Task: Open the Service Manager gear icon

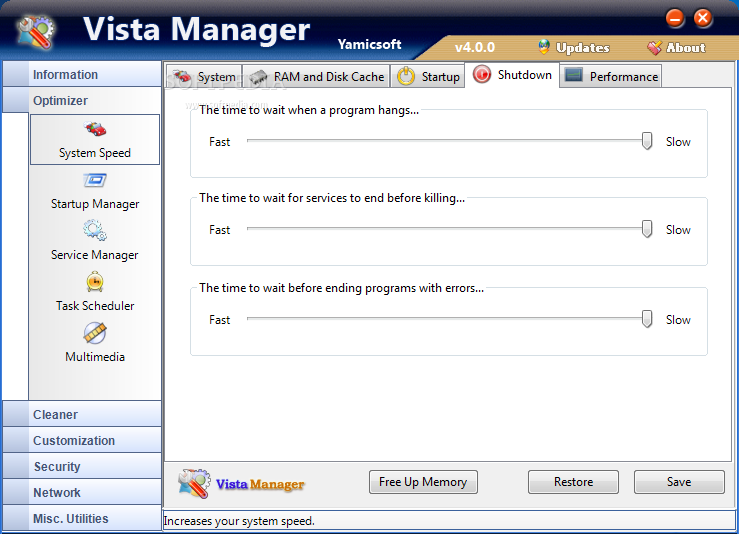Action: 95,230
